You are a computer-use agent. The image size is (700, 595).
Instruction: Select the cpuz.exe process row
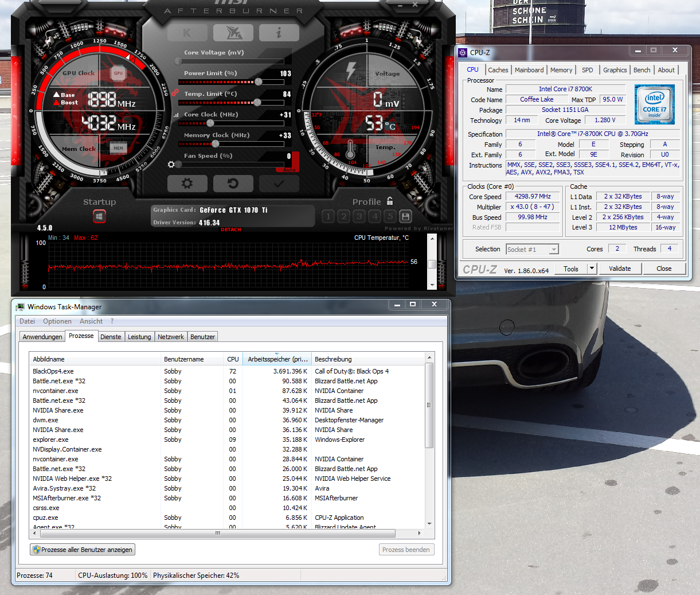228,518
